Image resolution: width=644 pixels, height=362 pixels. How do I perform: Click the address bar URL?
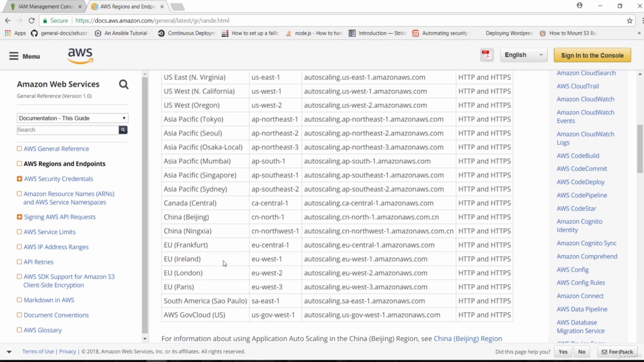(152, 21)
